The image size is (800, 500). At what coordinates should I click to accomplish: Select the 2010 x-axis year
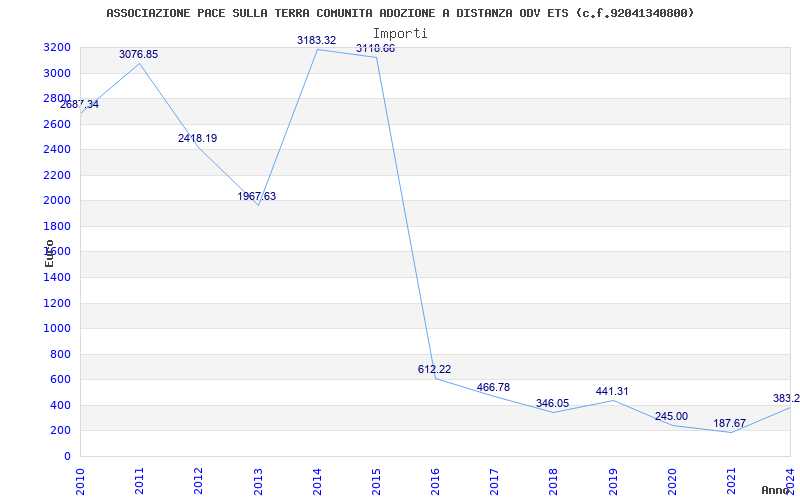[x=80, y=481]
